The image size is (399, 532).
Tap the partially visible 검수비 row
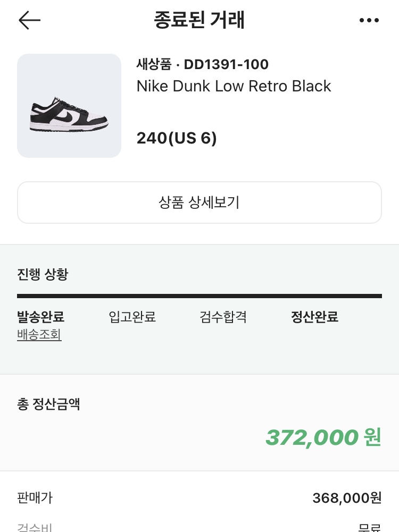point(199,527)
